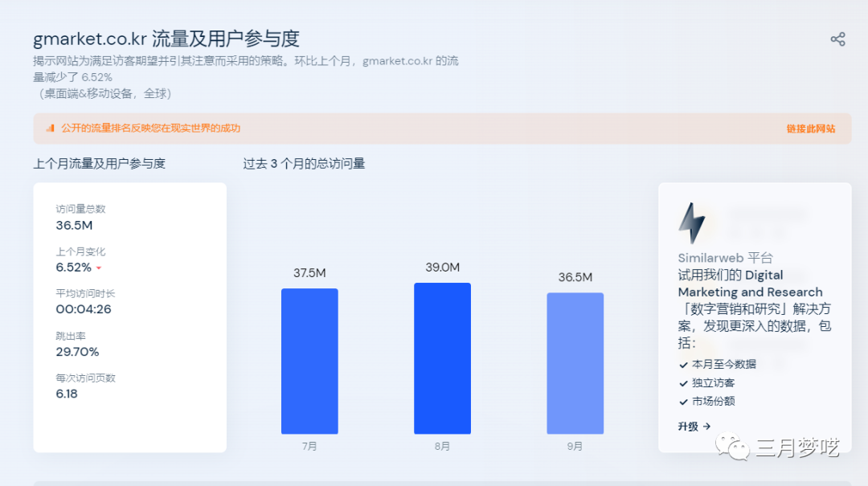Click the 36.5M label above 9月 bar

tap(575, 277)
